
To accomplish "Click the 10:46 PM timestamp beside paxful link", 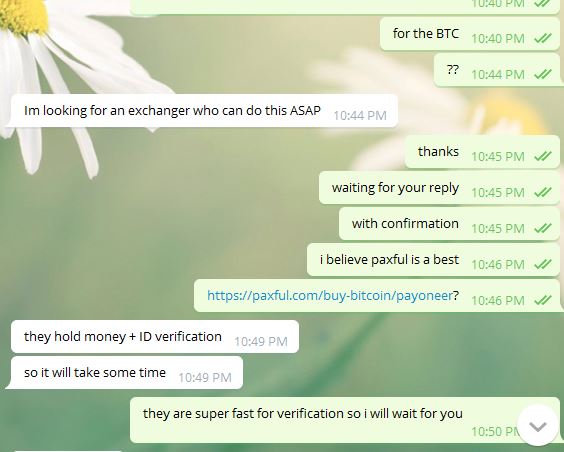I will tap(498, 301).
